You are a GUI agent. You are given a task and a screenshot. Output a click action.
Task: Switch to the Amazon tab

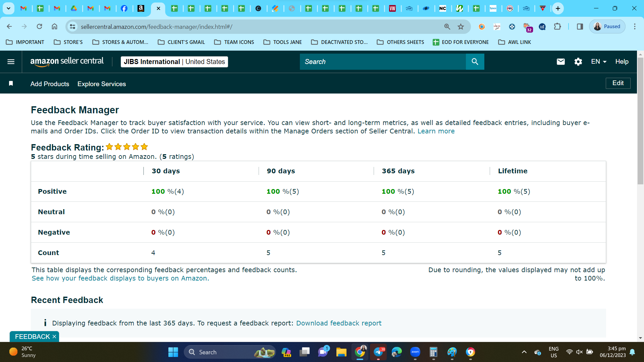[141, 8]
